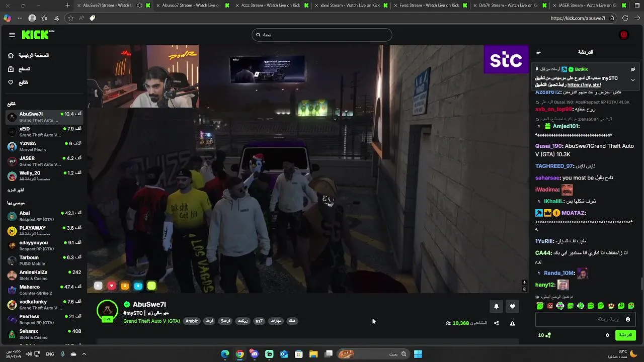
Task: Open the Absi recommended channel
Action: (x=44, y=216)
